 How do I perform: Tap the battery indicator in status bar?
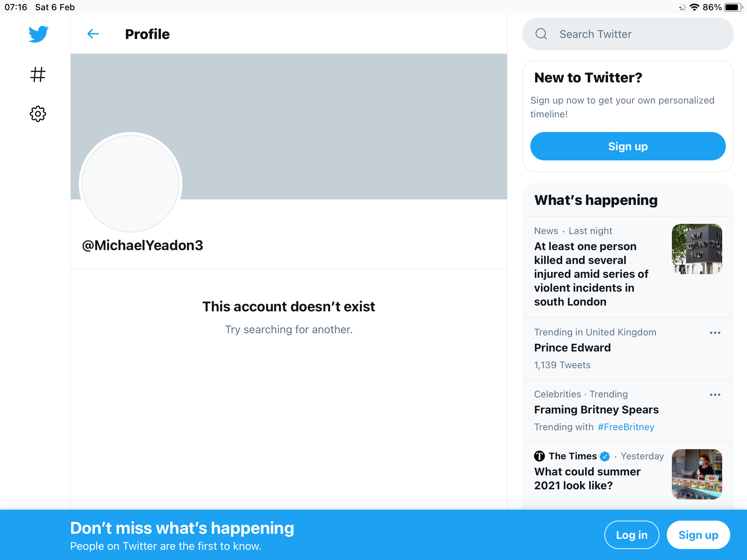[x=732, y=7]
